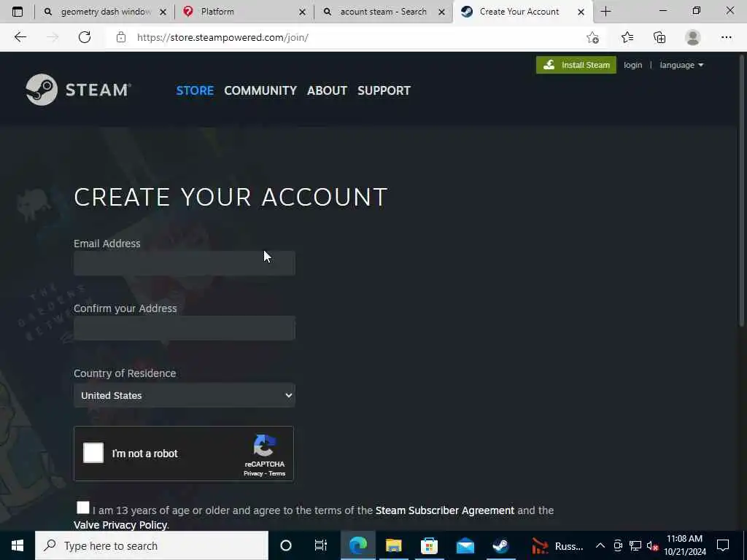The height and width of the screenshot is (560, 747).
Task: Click the Install Steam button
Action: coord(576,65)
